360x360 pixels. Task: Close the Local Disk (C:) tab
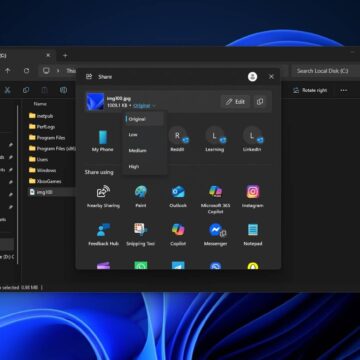click(48, 55)
